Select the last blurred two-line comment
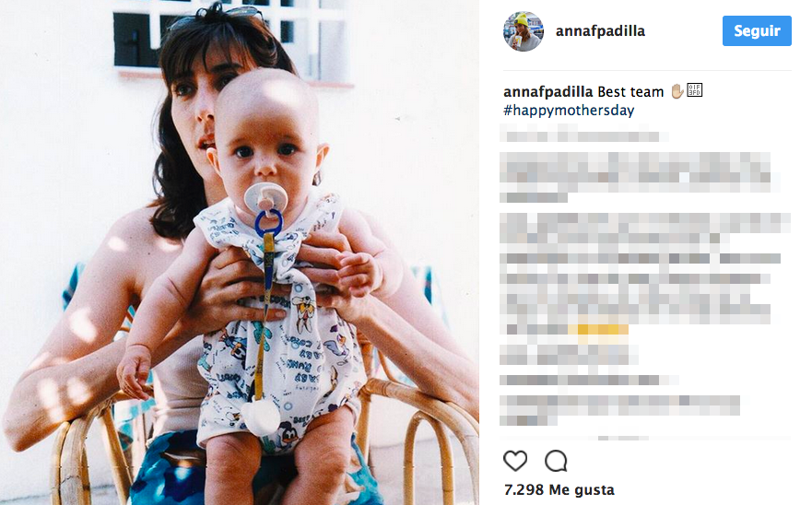The width and height of the screenshot is (812, 505). click(620, 410)
